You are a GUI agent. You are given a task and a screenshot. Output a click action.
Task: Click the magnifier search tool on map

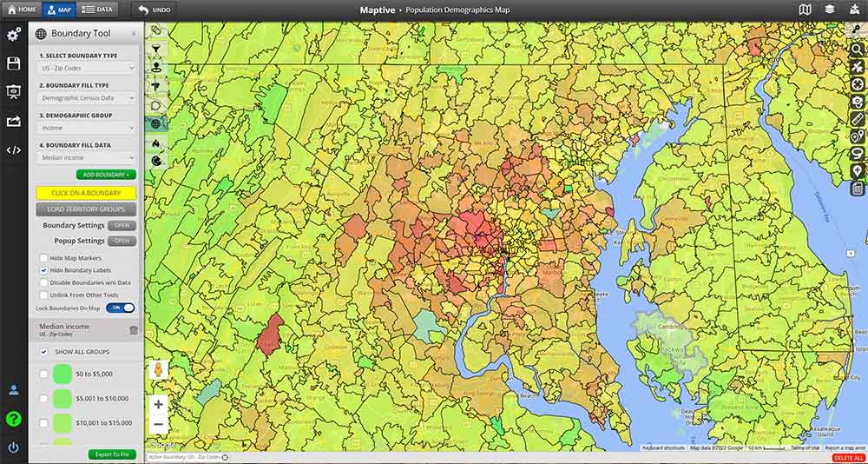pyautogui.click(x=858, y=50)
